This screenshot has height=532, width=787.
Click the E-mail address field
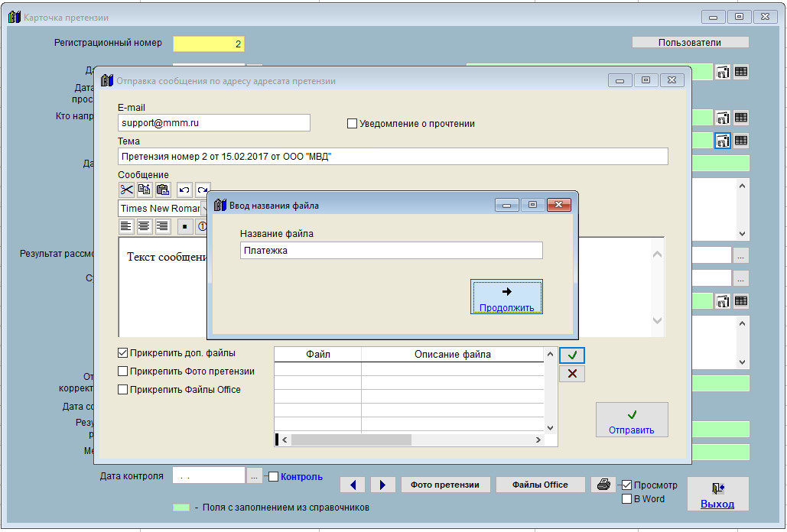coord(214,122)
